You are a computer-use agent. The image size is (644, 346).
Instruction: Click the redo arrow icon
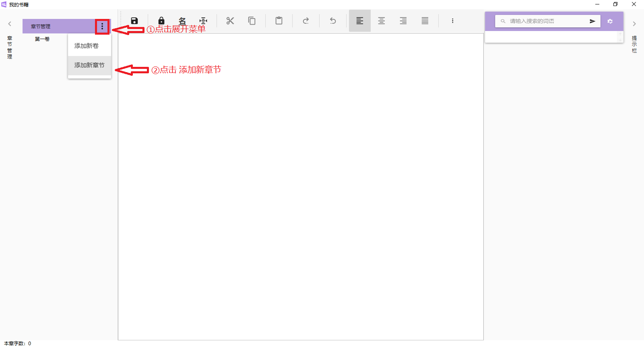[306, 21]
